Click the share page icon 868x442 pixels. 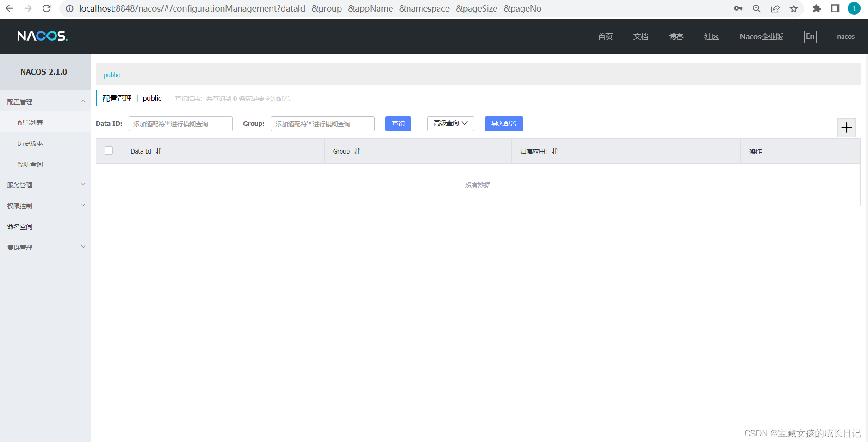(775, 9)
